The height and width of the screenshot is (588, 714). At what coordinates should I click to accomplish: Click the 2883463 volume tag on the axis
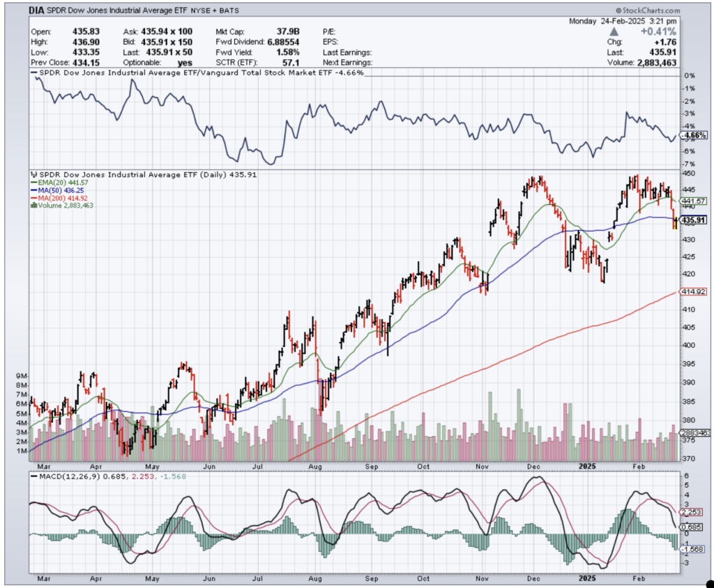pos(695,433)
